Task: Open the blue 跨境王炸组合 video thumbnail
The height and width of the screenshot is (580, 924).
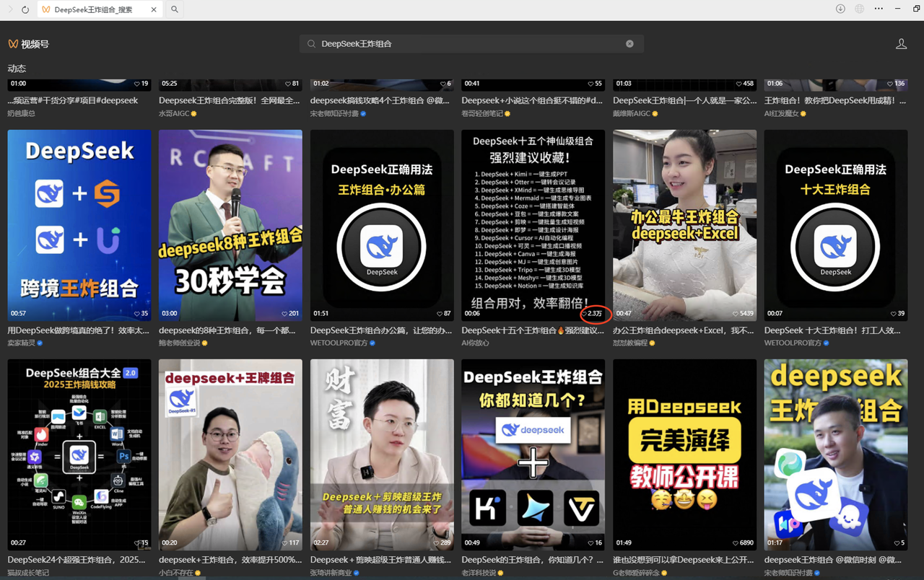Action: coord(79,225)
